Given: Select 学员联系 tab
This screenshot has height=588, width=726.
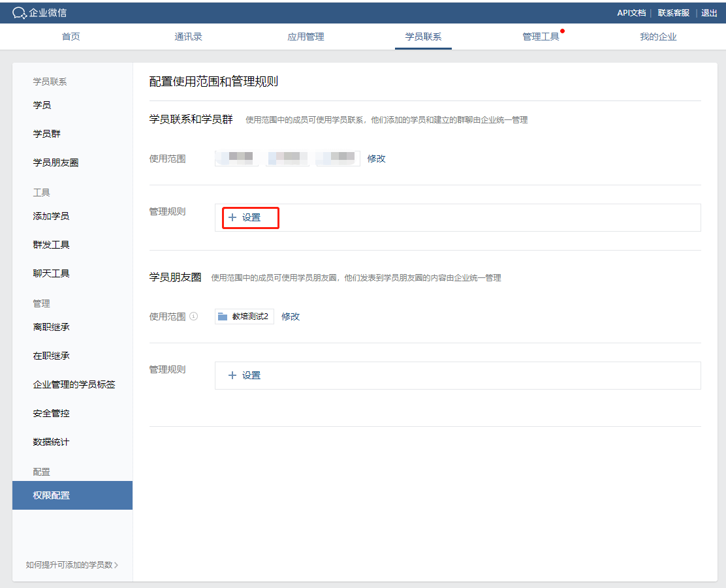Looking at the screenshot, I should tap(423, 37).
